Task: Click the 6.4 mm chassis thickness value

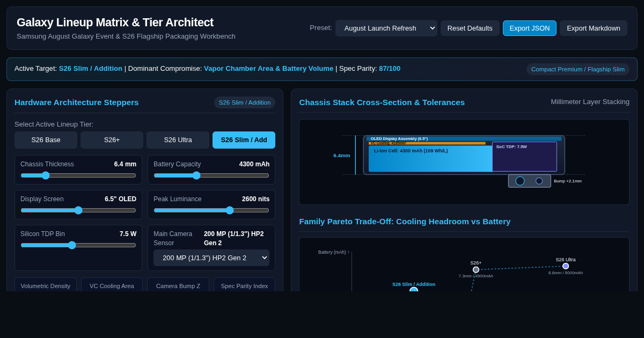Action: pos(125,164)
